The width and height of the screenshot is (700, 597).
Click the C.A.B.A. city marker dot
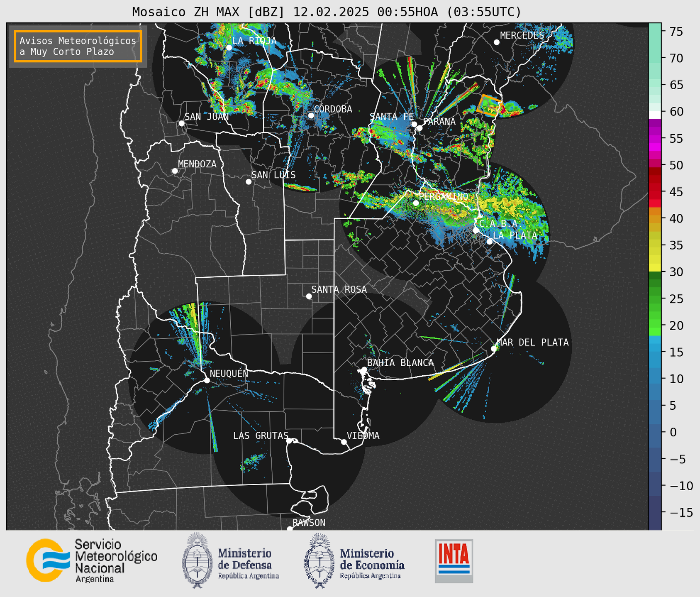click(476, 230)
